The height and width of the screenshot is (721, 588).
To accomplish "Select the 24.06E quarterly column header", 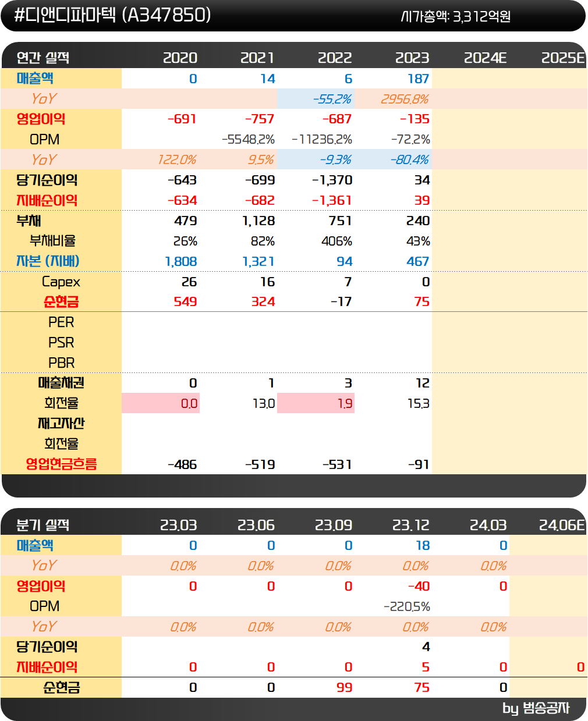I will tap(562, 525).
